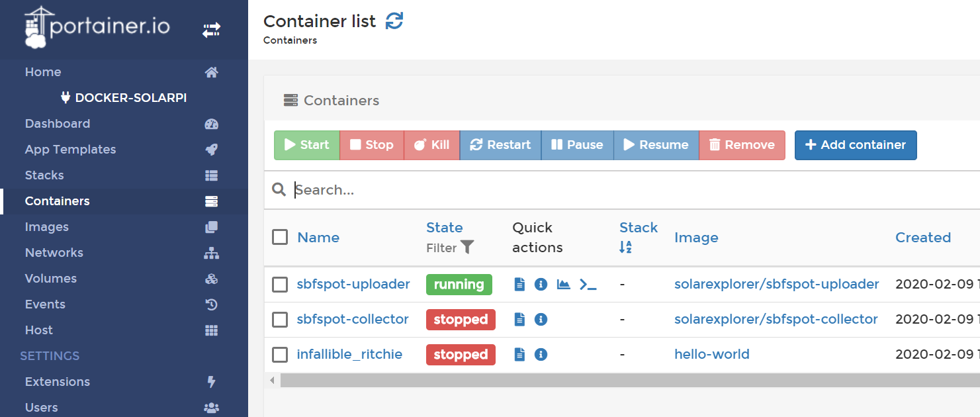Click the Add container button

(x=855, y=145)
